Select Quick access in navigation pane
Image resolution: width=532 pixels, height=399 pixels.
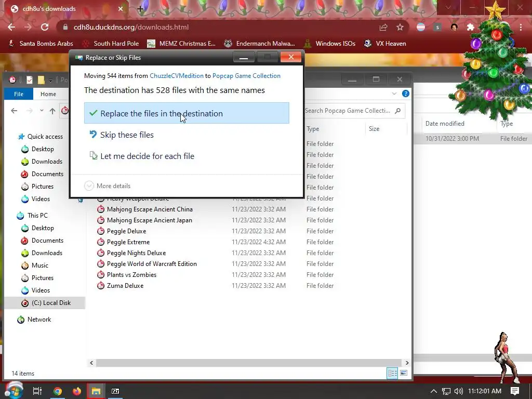click(45, 137)
